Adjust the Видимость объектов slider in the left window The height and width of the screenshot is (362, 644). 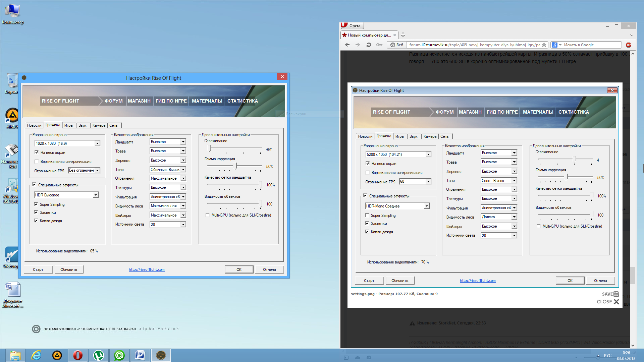(x=261, y=203)
